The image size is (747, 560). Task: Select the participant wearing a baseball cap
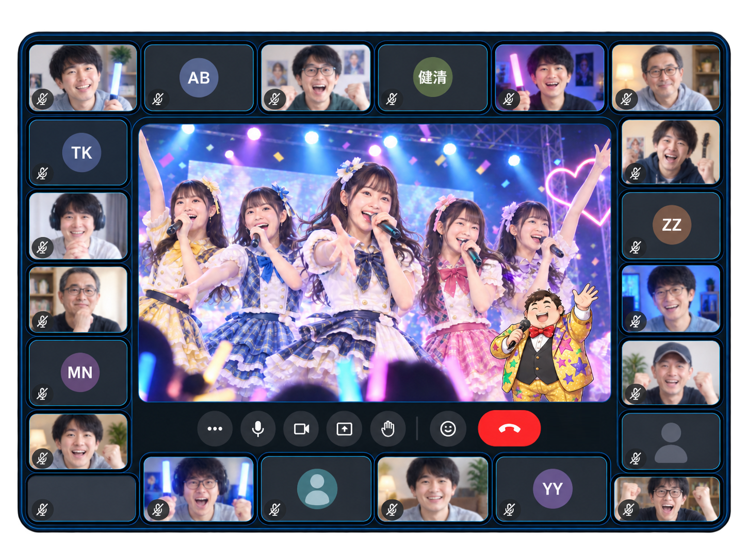click(x=671, y=372)
